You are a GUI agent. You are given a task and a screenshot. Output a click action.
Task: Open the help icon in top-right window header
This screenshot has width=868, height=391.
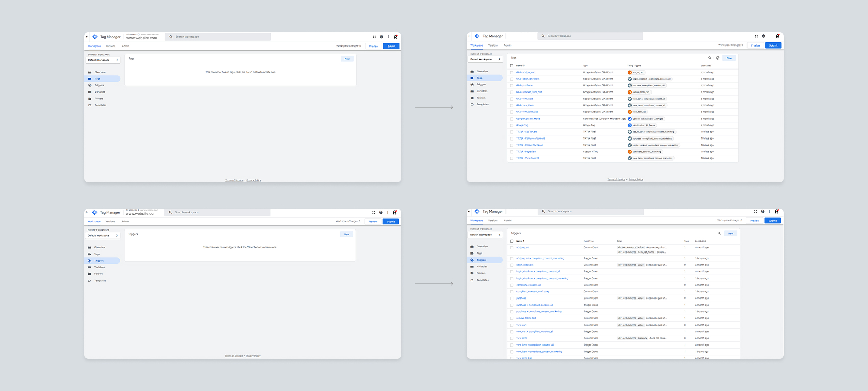764,36
